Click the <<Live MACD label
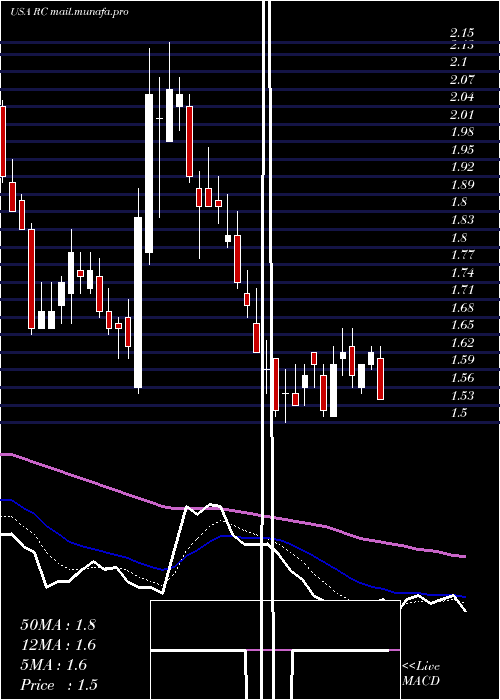 coord(421,674)
